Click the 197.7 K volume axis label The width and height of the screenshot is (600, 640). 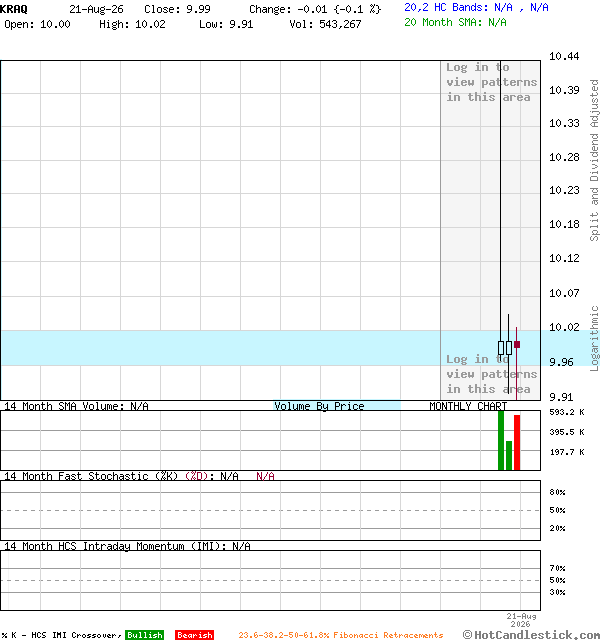(x=567, y=452)
